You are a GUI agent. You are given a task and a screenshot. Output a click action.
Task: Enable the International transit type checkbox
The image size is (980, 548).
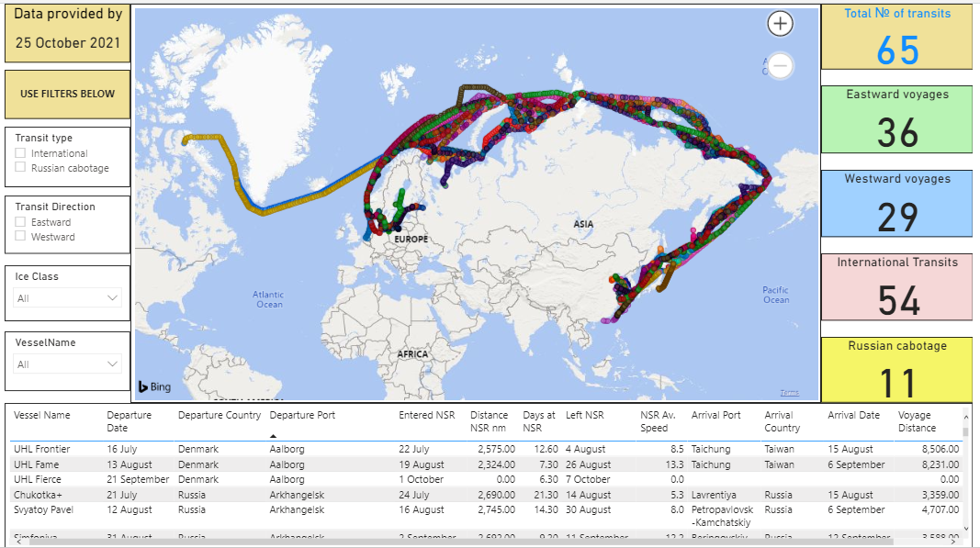point(20,153)
